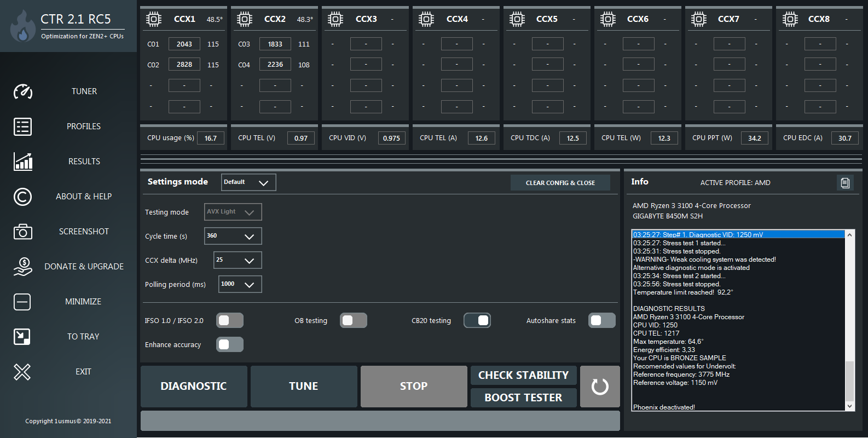
Task: Click the CCX3 chip icon
Action: click(335, 19)
